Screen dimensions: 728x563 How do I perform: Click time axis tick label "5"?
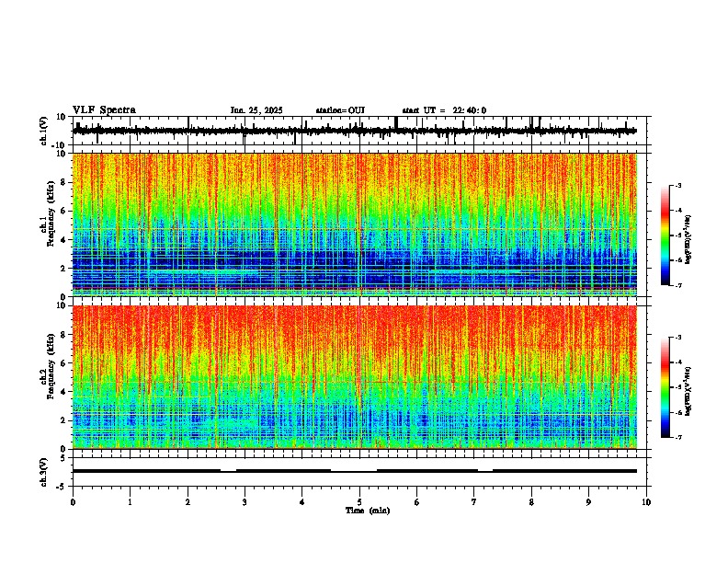click(359, 502)
